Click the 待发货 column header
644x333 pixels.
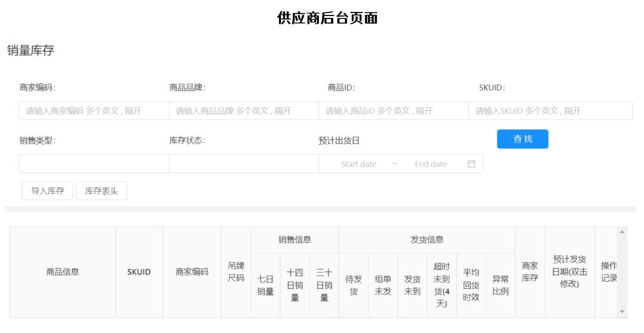coord(354,285)
